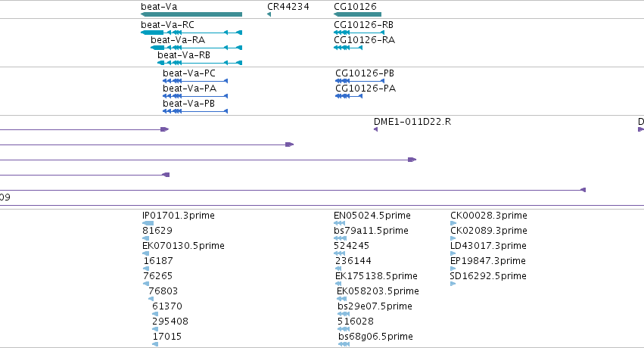Click the bs68g06.5prime EST label
The image size is (644, 348).
[x=376, y=337]
